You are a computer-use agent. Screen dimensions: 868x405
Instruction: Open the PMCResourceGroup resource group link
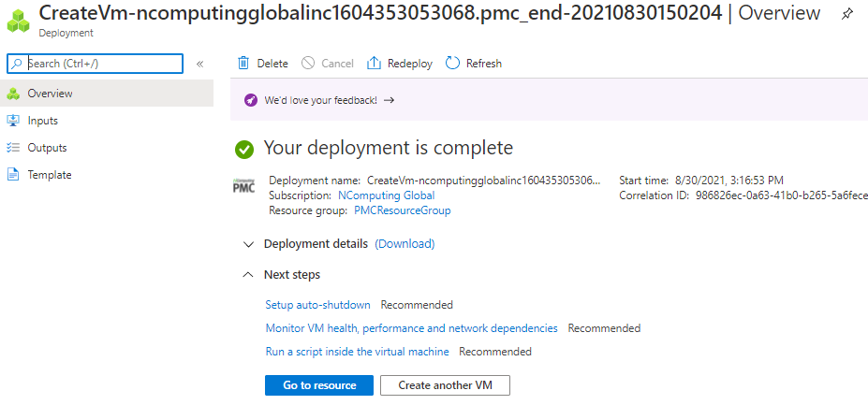coord(403,210)
